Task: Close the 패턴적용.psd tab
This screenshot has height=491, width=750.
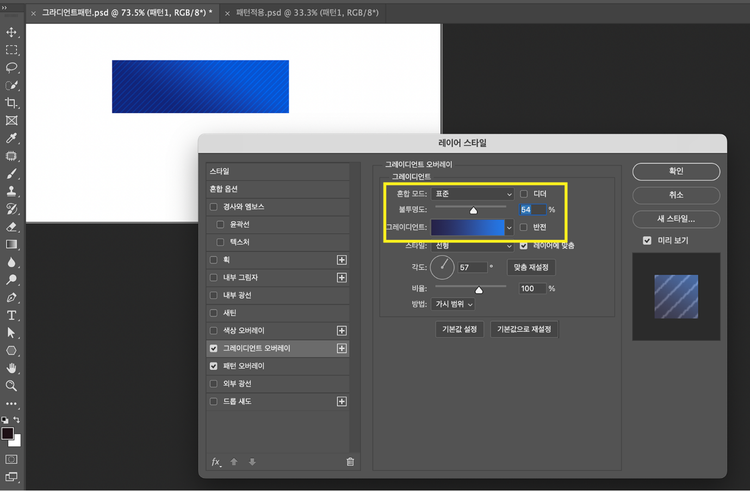Action: point(227,13)
